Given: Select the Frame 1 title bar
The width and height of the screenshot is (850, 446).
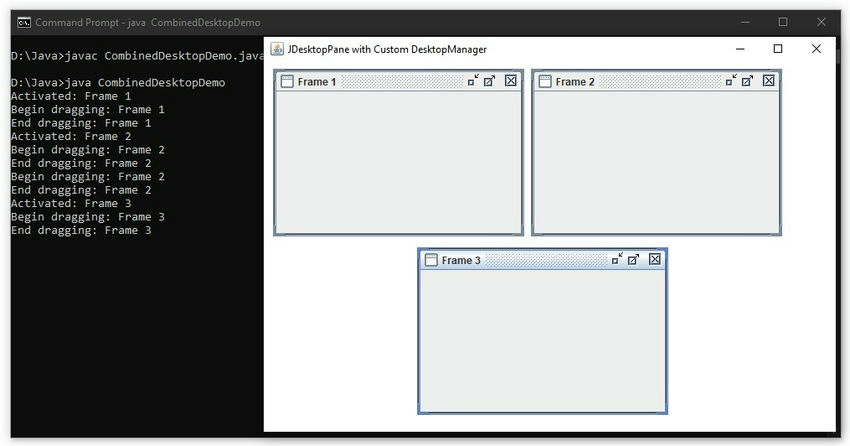Looking at the screenshot, I should (398, 81).
